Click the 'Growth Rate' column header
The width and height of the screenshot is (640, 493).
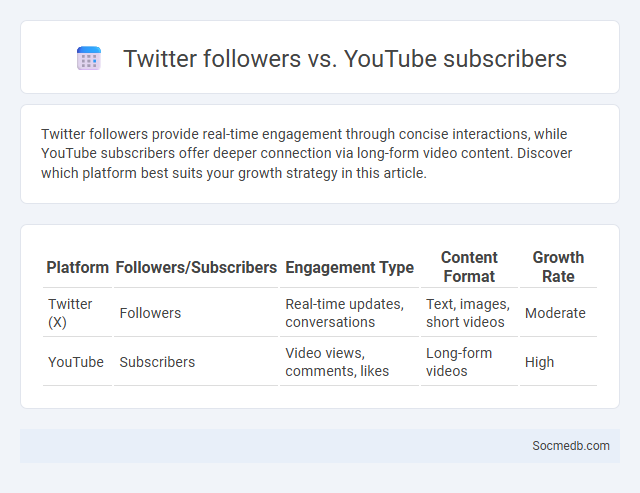click(558, 267)
